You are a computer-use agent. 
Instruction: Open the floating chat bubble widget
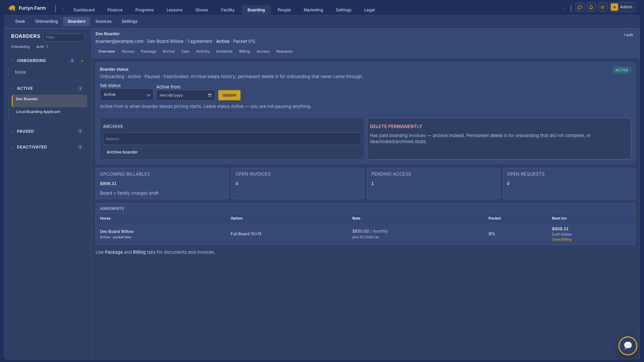pos(628,346)
